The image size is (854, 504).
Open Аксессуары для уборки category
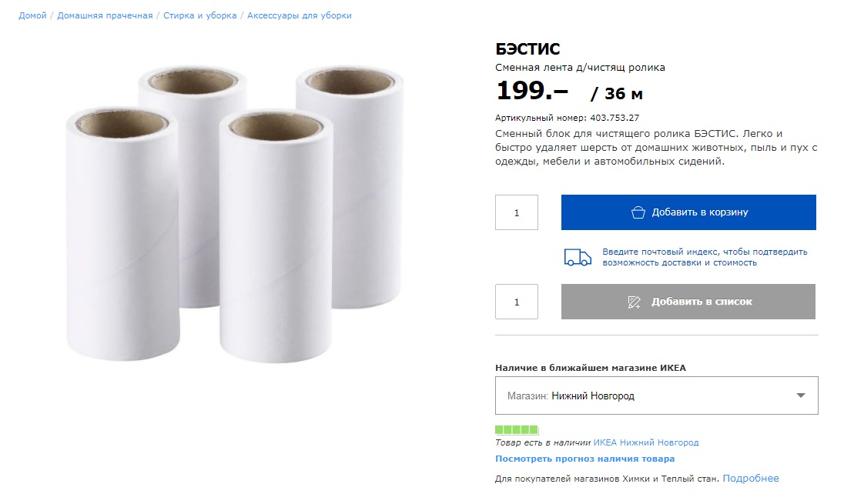coord(300,15)
